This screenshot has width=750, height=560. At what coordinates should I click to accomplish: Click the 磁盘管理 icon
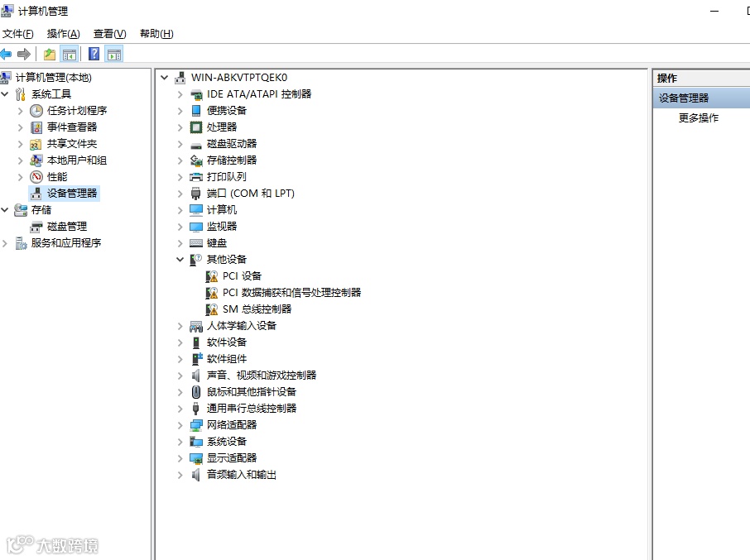[x=36, y=227]
